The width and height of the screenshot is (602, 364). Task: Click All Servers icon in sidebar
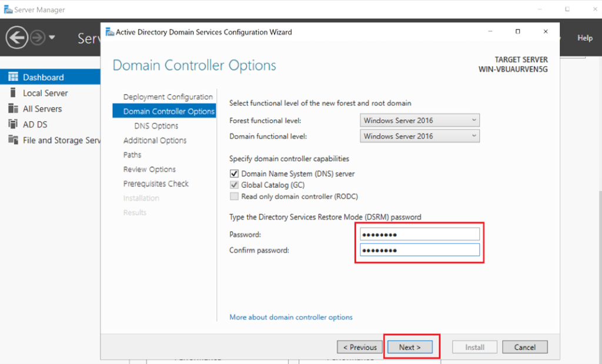(13, 109)
